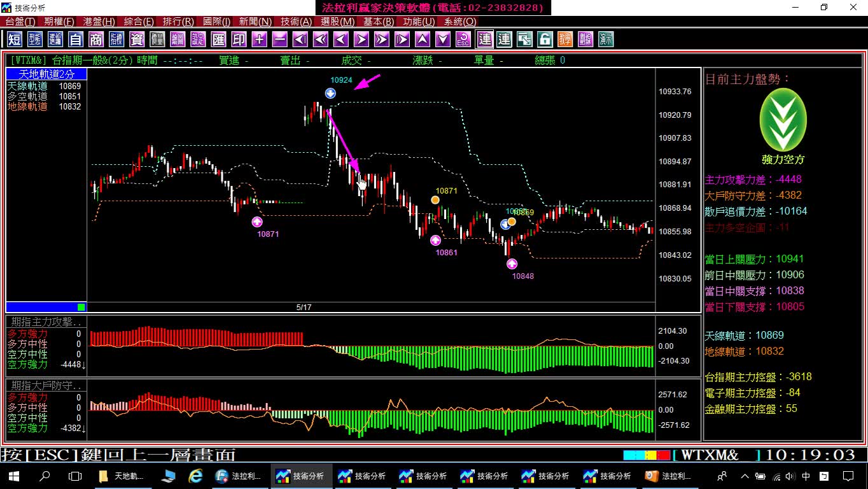This screenshot has width=868, height=489.
Task: Click the ESC return icon in toolbar
Action: click(463, 39)
